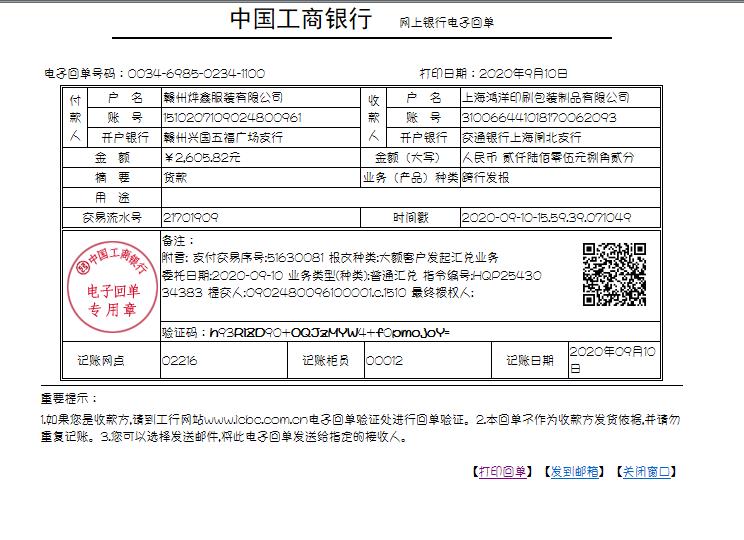The width and height of the screenshot is (744, 540).
Task: Click payee bank 交通银行上海闸北支行
Action: click(x=521, y=138)
